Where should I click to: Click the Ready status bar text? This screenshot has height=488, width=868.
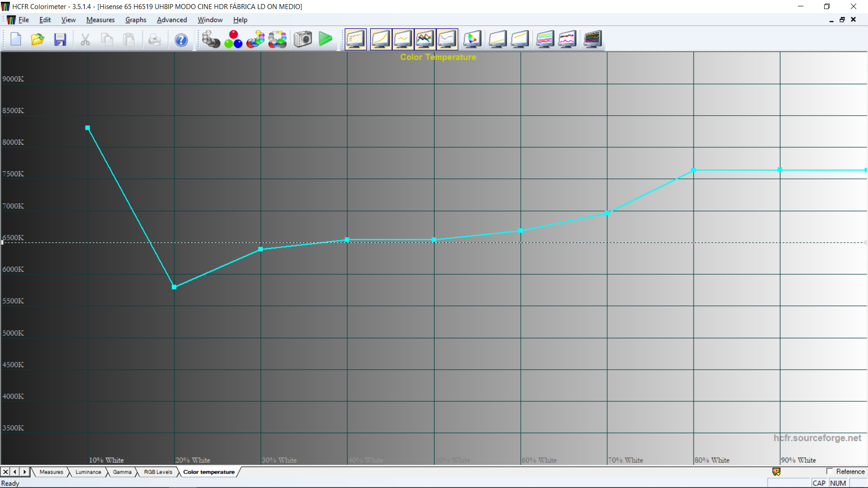(x=10, y=483)
